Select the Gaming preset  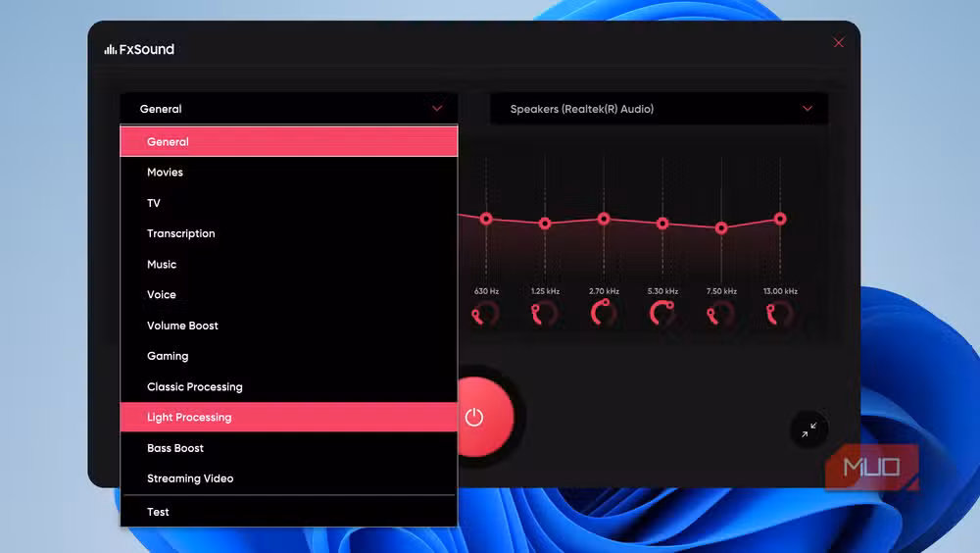(289, 356)
